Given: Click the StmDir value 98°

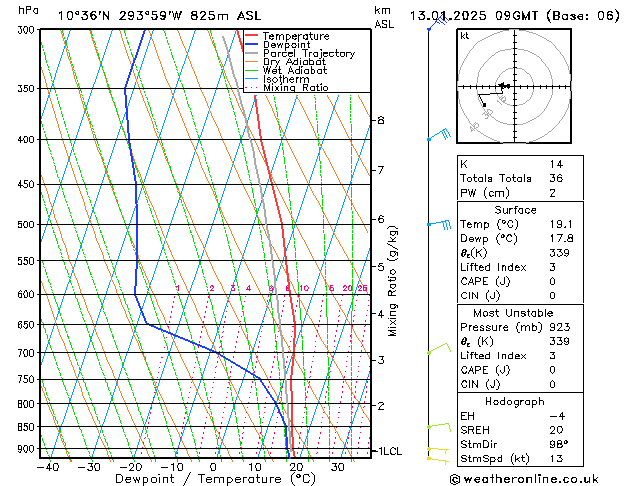Looking at the screenshot, I should click(x=558, y=444).
